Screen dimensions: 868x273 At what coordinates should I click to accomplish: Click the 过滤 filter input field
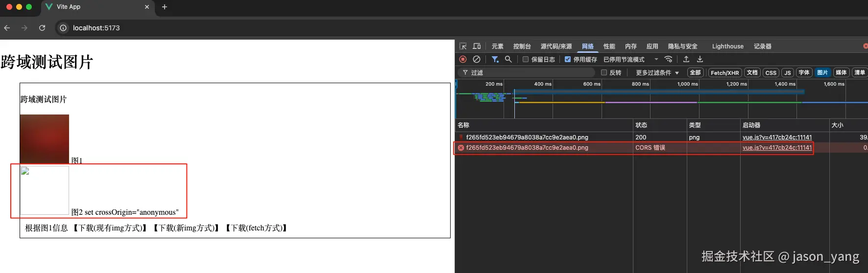(527, 72)
